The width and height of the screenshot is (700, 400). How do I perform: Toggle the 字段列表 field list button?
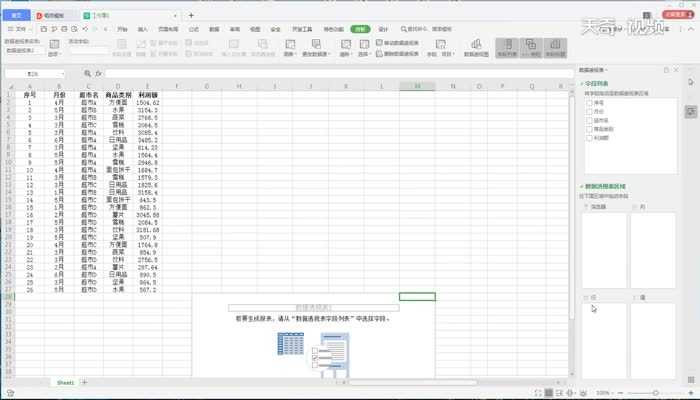coord(507,45)
